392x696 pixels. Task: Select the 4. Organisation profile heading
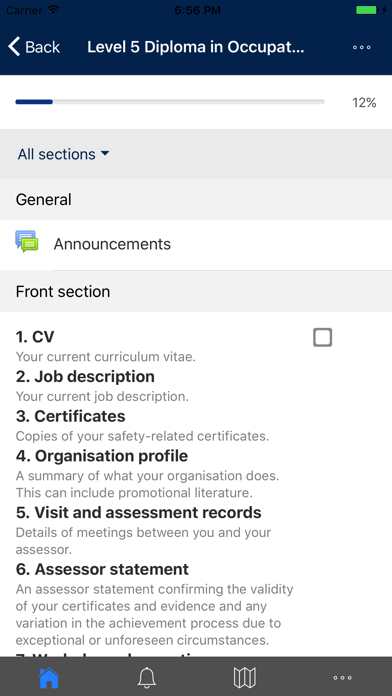[x=102, y=456]
